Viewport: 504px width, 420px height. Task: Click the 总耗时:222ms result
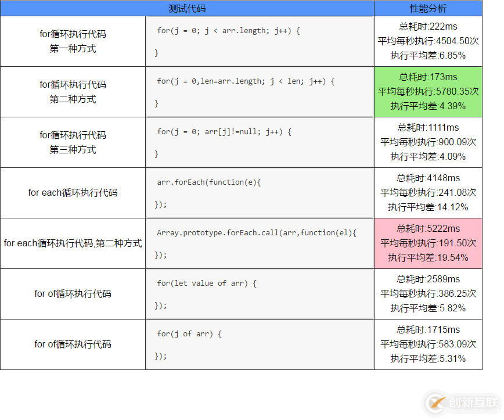pyautogui.click(x=428, y=26)
